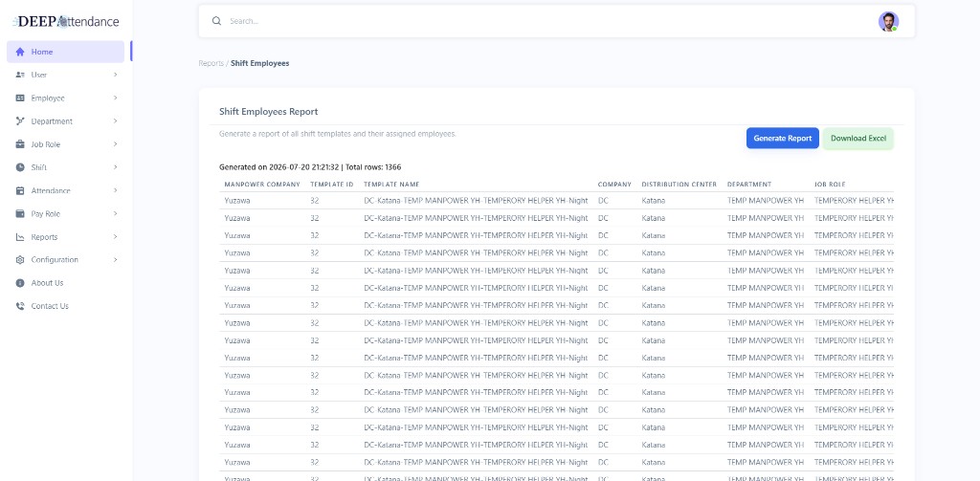Click the first row's template name cell
Image resolution: width=980 pixels, height=481 pixels.
(476, 201)
